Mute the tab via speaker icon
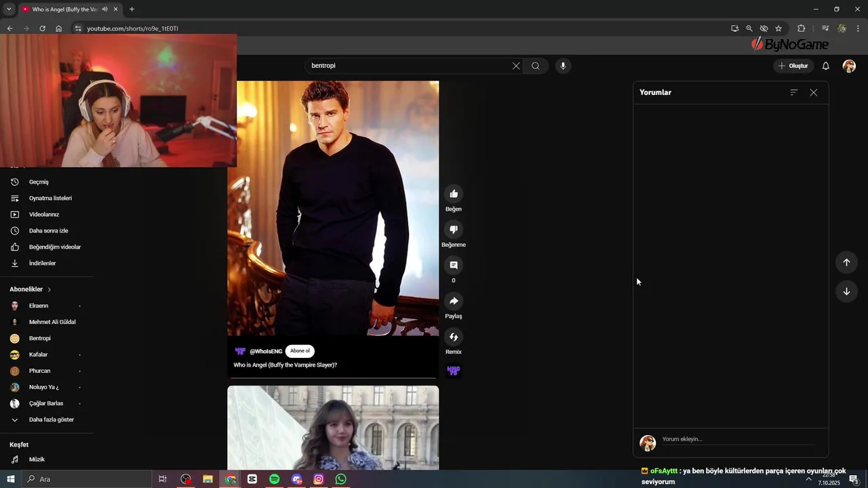The image size is (868, 488). tap(104, 9)
